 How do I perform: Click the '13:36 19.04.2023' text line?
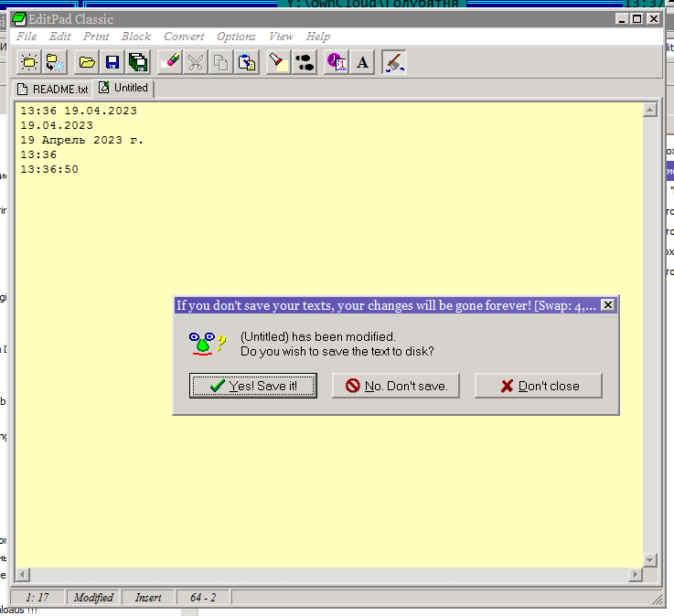coord(79,111)
